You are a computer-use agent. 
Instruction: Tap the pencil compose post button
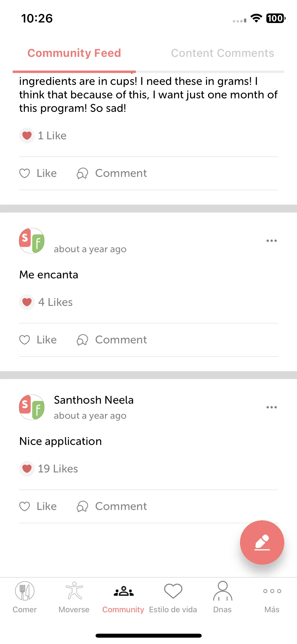pos(262,542)
